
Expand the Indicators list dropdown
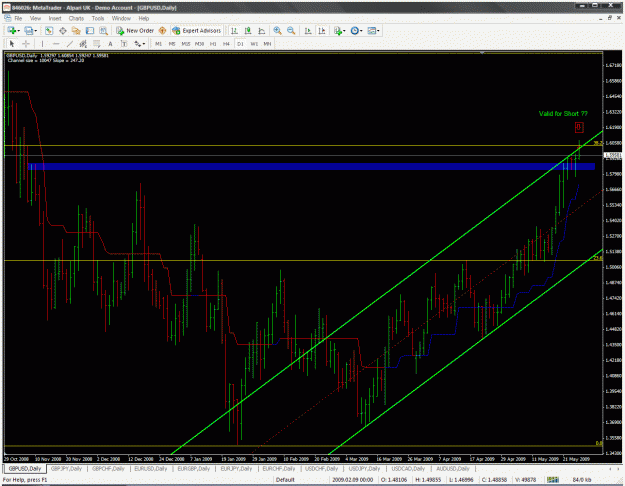(x=344, y=31)
